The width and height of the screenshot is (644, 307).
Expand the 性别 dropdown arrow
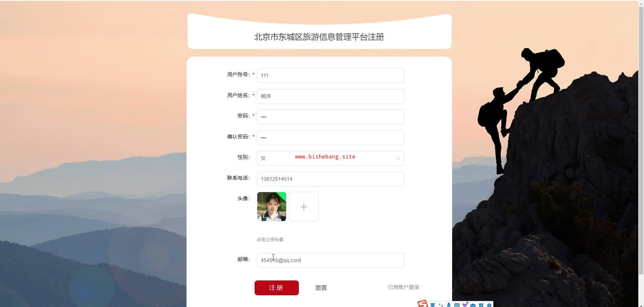coord(398,159)
